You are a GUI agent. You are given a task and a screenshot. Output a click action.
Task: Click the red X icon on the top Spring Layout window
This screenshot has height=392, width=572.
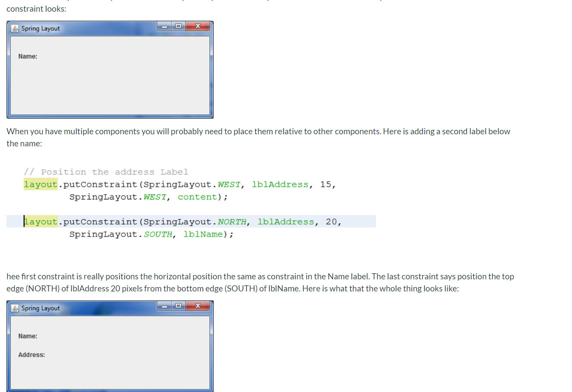click(x=197, y=26)
